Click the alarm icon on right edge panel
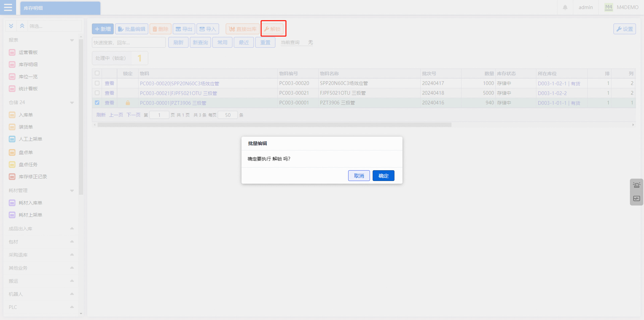644x320 pixels. point(637,185)
